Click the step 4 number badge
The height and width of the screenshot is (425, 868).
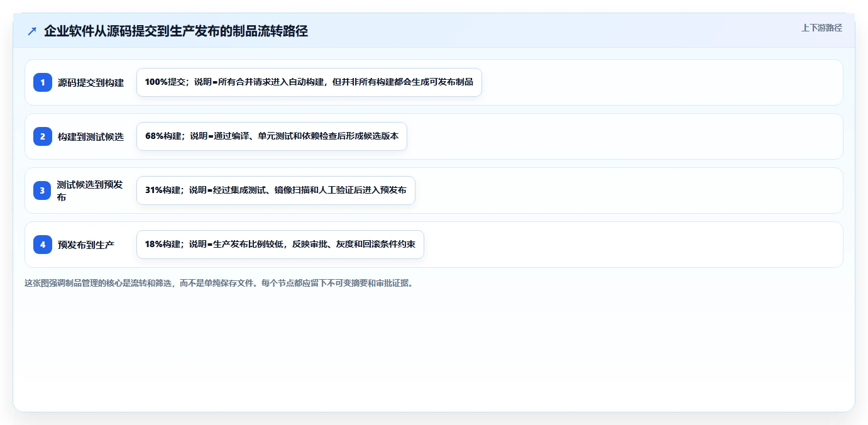pos(43,245)
